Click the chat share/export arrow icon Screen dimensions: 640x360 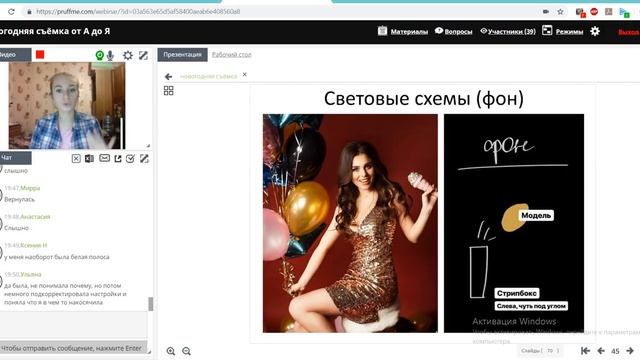point(118,158)
